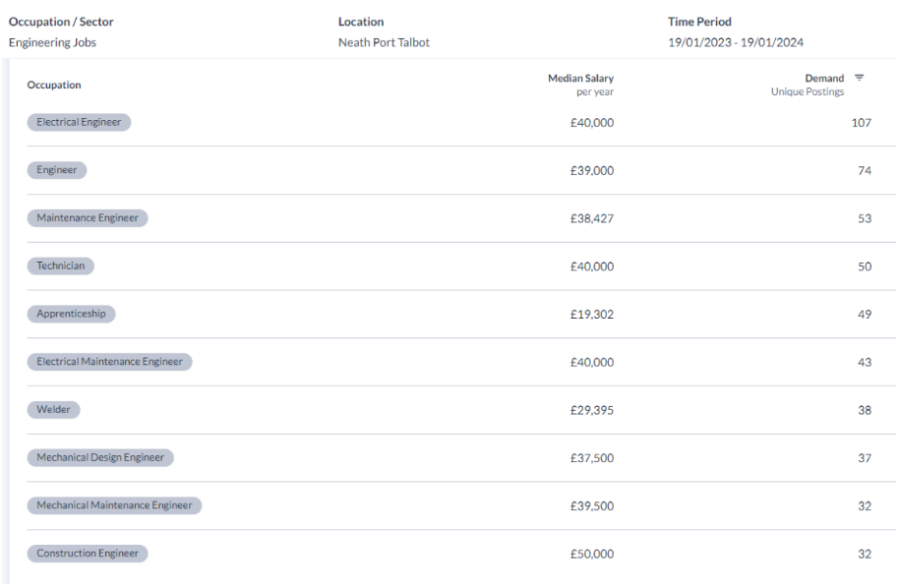Click the Occupation column header

point(54,85)
